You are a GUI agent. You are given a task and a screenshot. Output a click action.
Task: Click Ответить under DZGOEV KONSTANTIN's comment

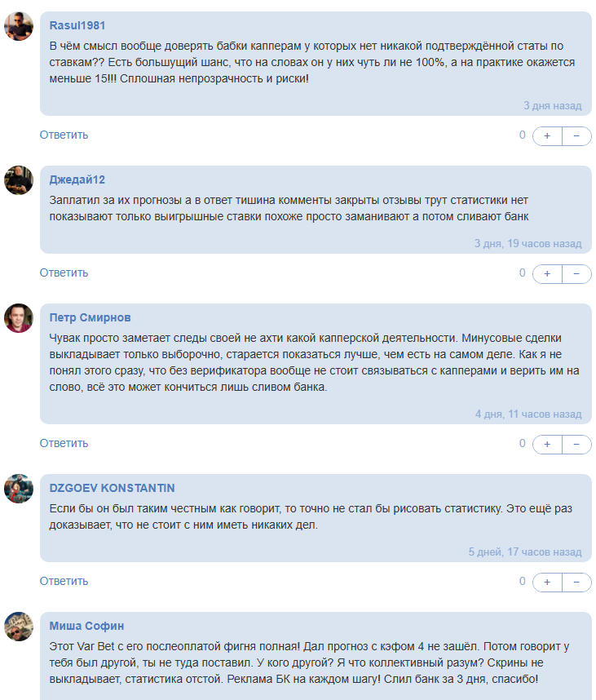click(x=64, y=581)
